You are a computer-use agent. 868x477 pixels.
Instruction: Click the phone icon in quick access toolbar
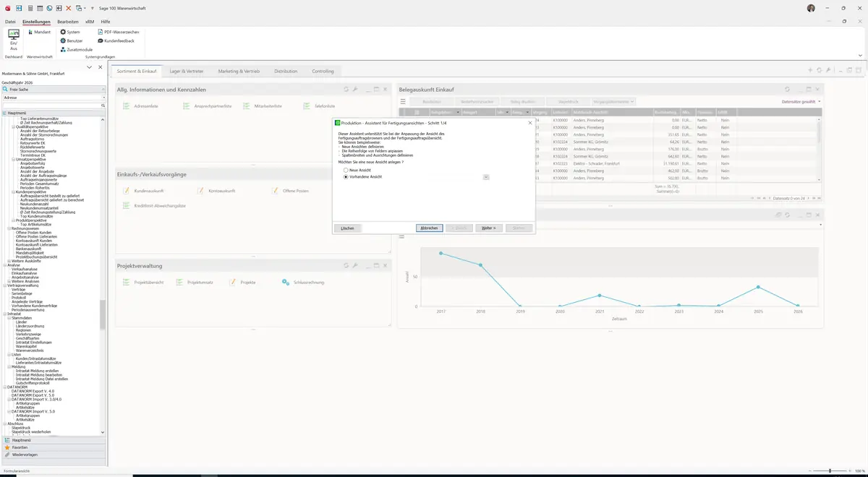(49, 7)
